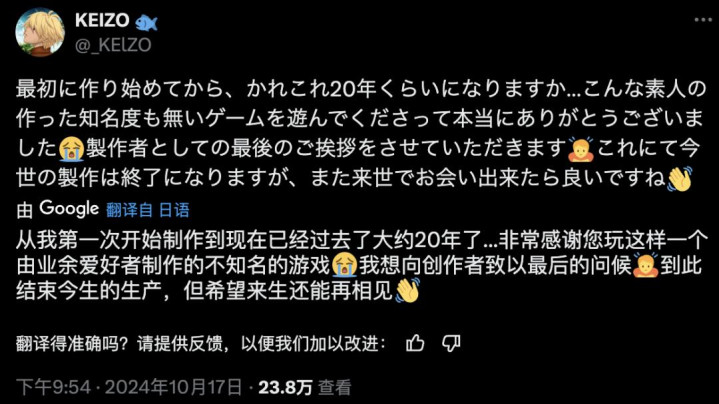Click the original Japanese tweet text
The height and width of the screenshot is (404, 719).
pyautogui.click(x=360, y=134)
